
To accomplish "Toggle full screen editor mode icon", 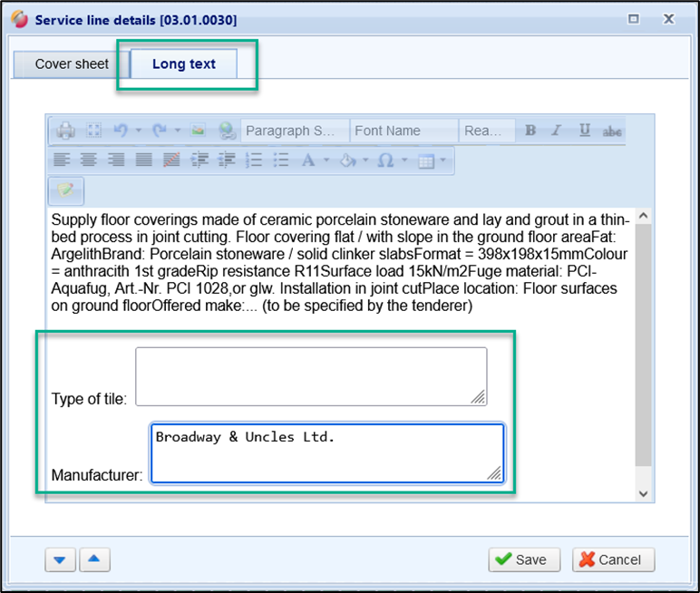I will click(93, 131).
